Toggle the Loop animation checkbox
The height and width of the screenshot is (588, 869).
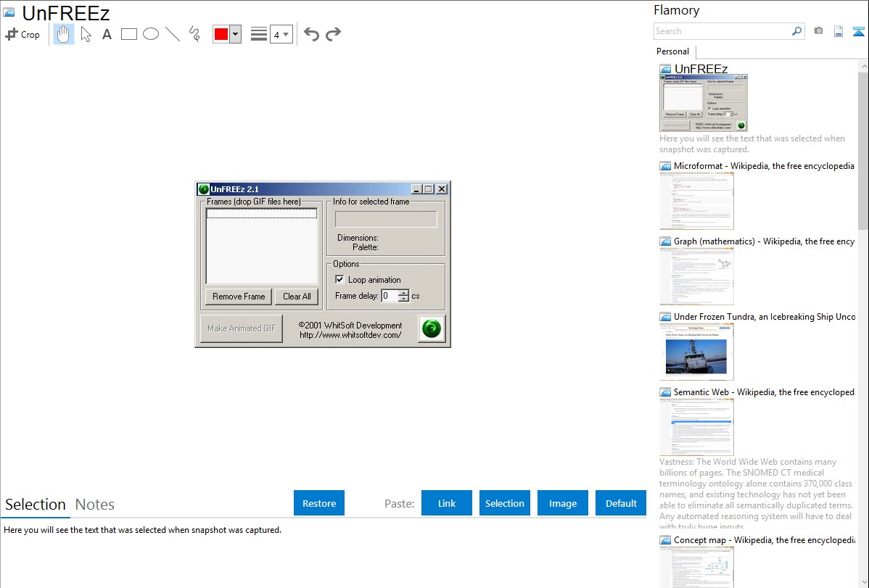pyautogui.click(x=339, y=279)
